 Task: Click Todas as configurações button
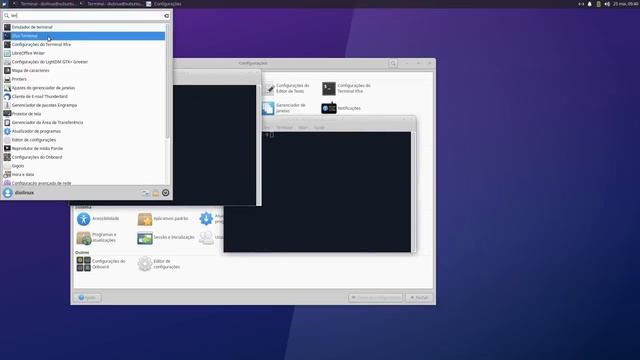(376, 298)
